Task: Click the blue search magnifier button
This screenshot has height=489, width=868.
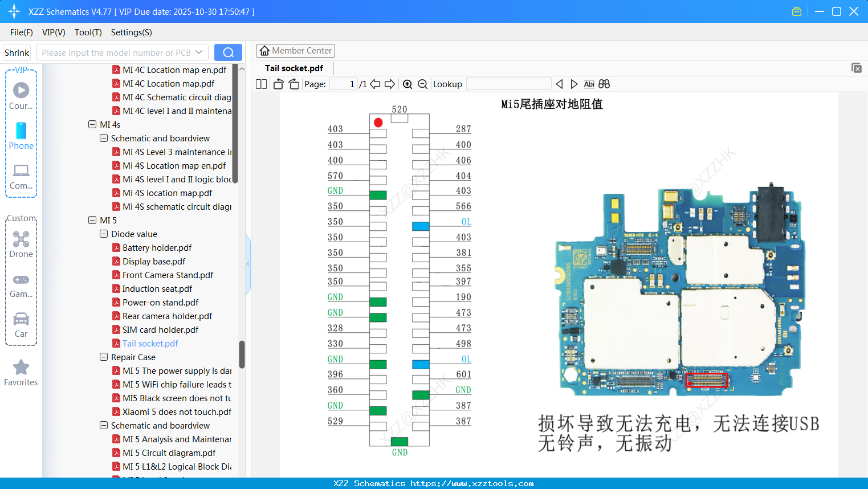Action: coord(228,52)
